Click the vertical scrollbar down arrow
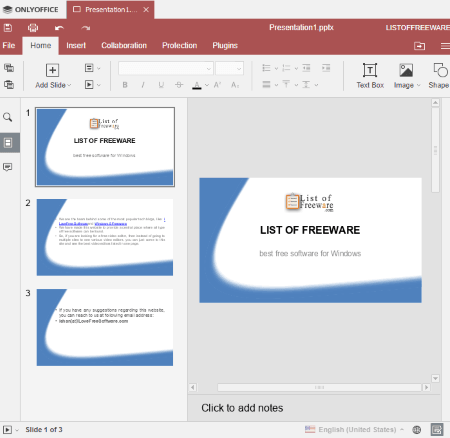 click(435, 378)
